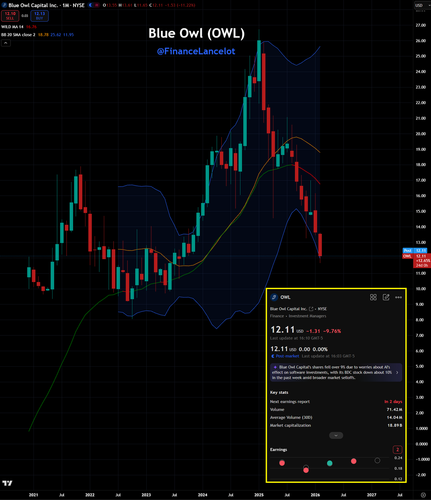
Task: Click the 0.24 earnings scale label
Action: (398, 458)
